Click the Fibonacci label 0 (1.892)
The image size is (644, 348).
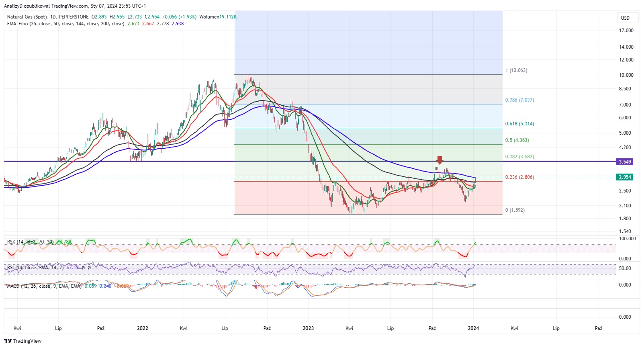515,210
